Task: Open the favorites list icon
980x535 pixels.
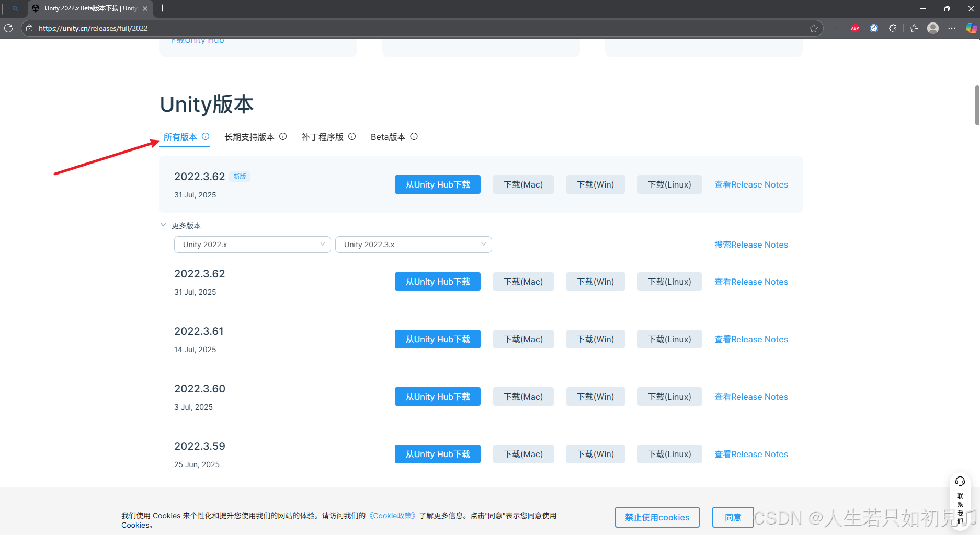Action: tap(914, 28)
